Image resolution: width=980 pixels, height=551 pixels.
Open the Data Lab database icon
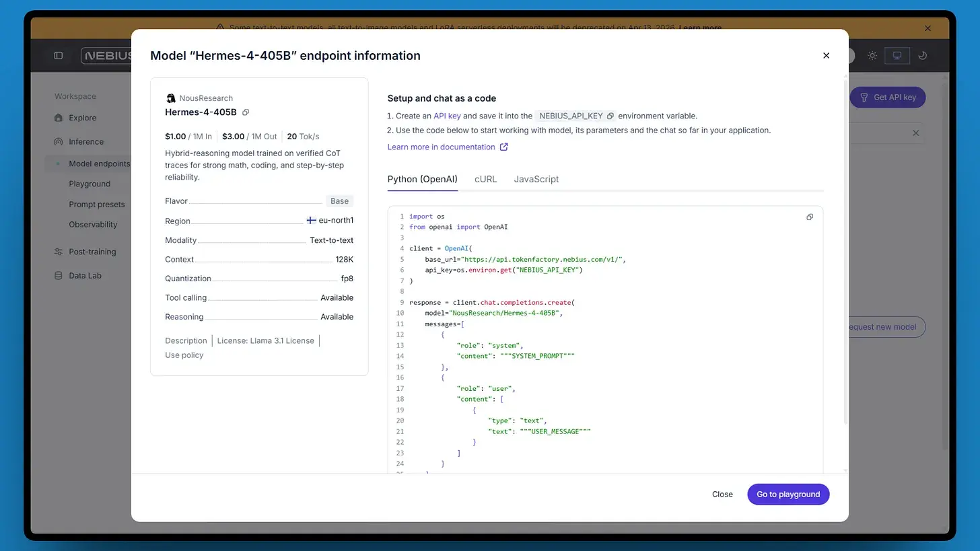pos(59,276)
